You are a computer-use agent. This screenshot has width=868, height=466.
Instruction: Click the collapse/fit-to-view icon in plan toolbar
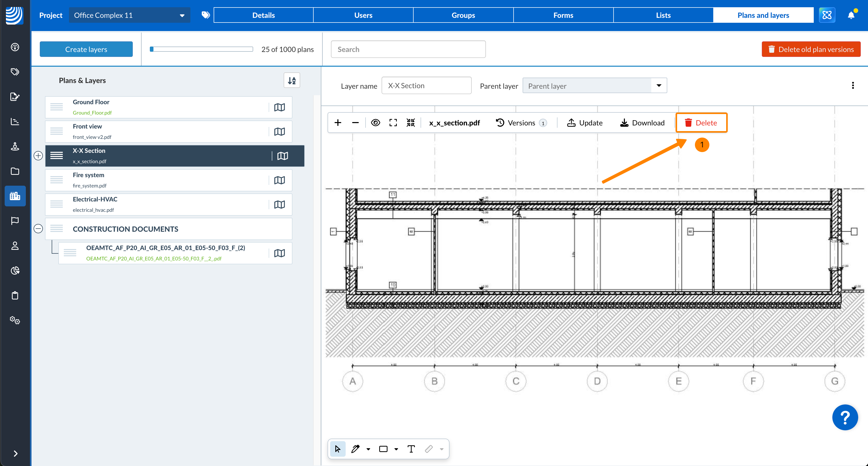click(x=410, y=123)
